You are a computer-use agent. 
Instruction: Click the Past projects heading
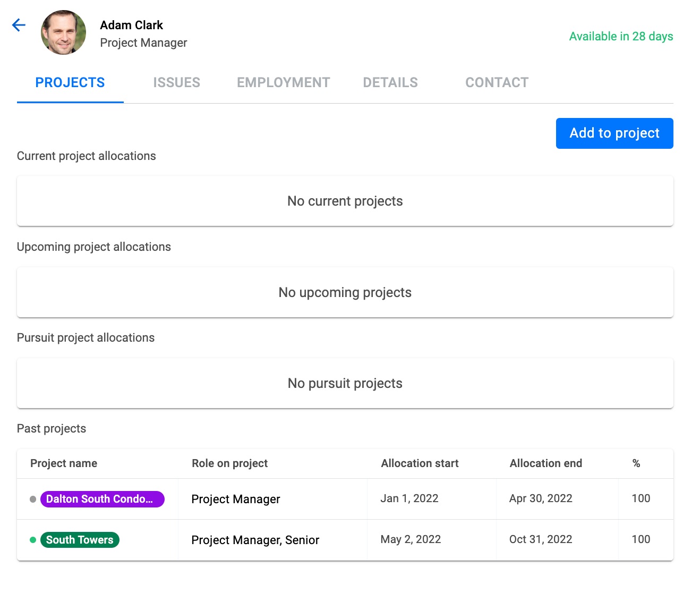[x=52, y=429]
